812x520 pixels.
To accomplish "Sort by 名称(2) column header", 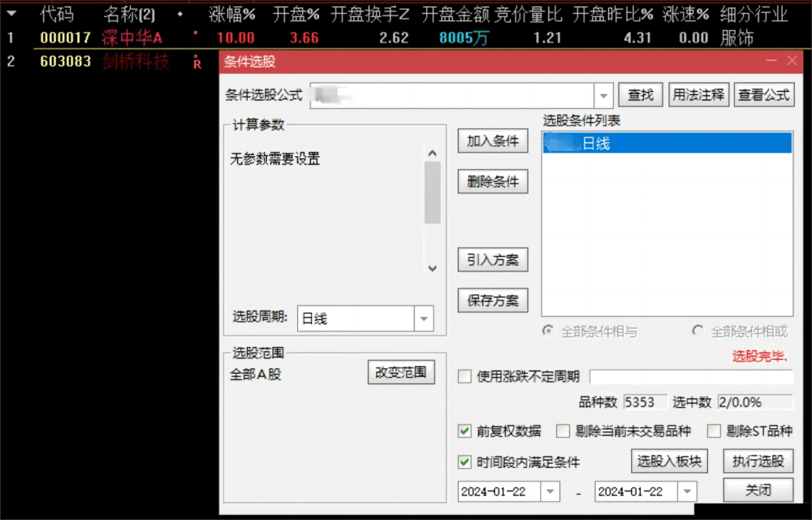I will 129,15.
